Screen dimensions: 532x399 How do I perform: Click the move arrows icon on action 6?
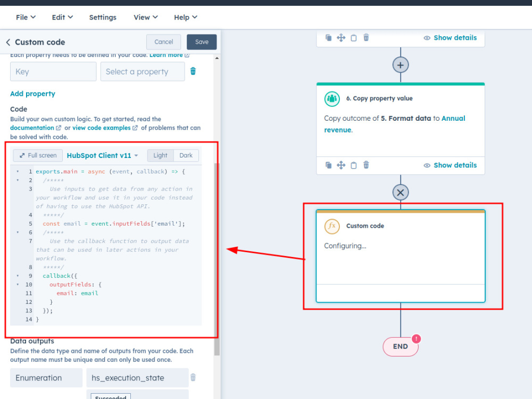(x=341, y=165)
